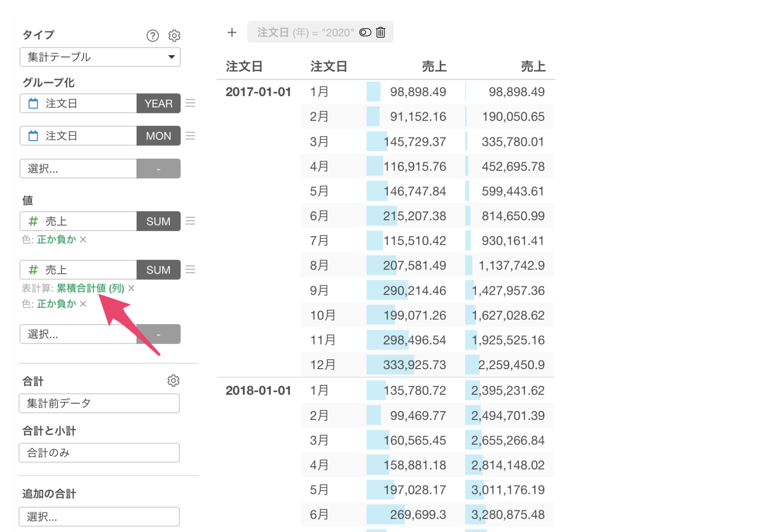Change the first 売上 SUM aggregation function
The width and height of the screenshot is (760, 532).
click(x=158, y=221)
